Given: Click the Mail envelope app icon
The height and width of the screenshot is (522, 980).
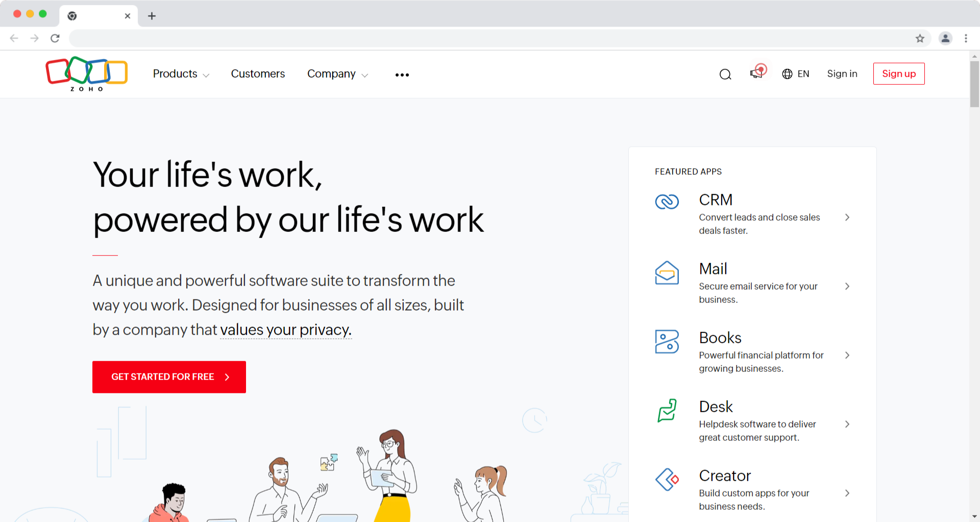Looking at the screenshot, I should click(667, 273).
